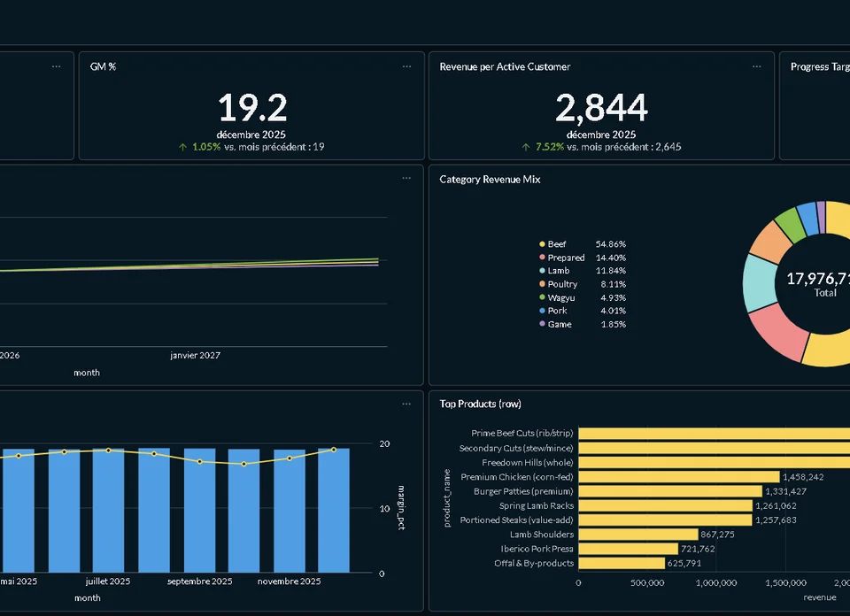
Task: Click the Progress Target card title
Action: click(x=820, y=66)
